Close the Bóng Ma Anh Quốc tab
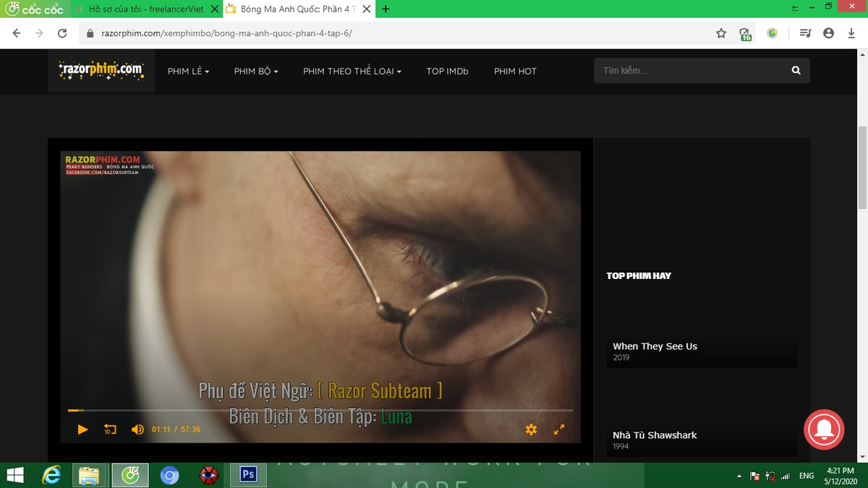Viewport: 868px width, 488px height. (x=367, y=9)
